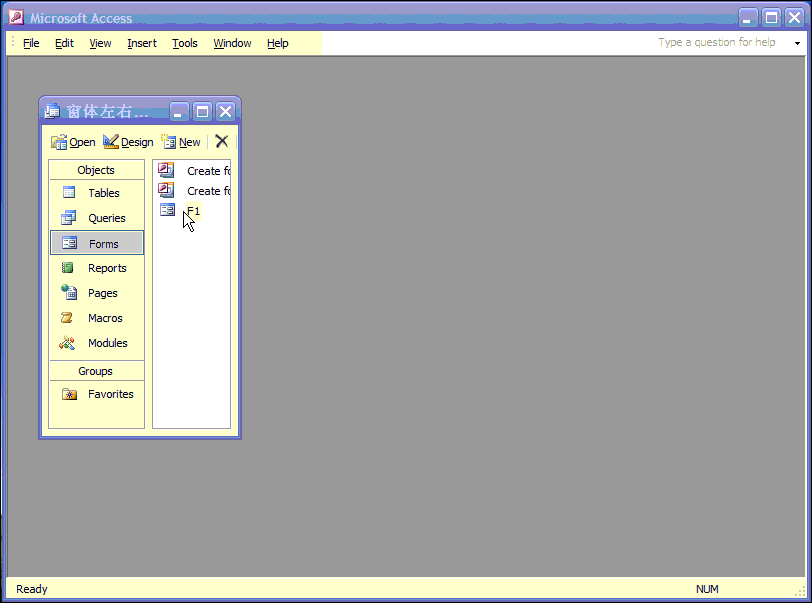Click the Groups header bar

(x=96, y=371)
